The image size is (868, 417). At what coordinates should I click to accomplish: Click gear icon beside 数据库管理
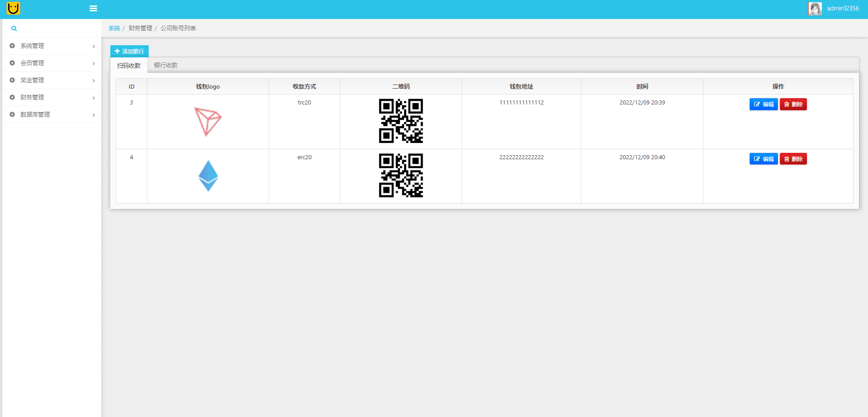(x=12, y=114)
